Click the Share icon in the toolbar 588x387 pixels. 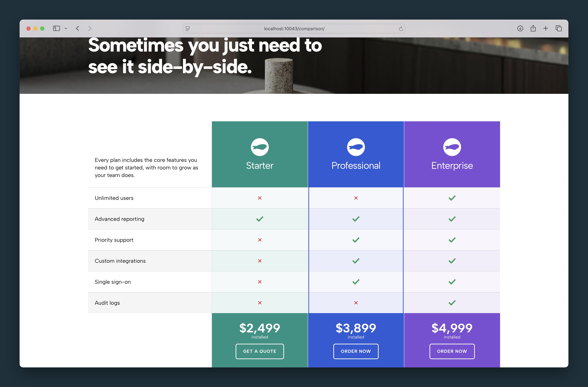[x=533, y=28]
